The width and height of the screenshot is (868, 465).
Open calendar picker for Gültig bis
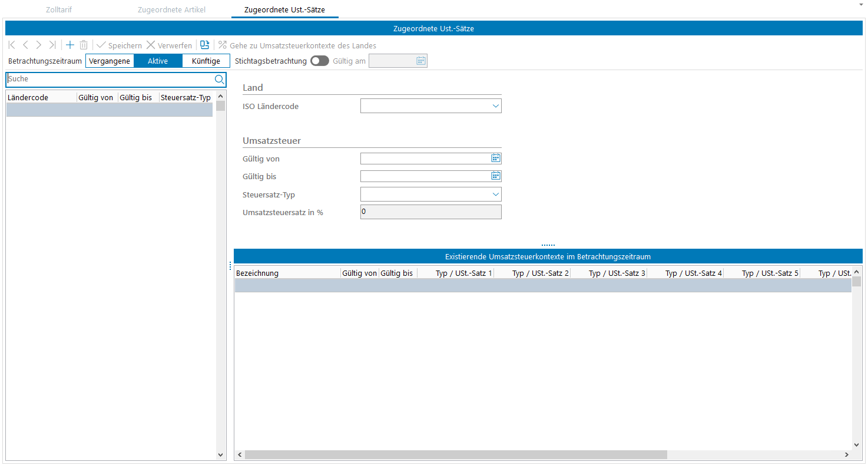496,176
